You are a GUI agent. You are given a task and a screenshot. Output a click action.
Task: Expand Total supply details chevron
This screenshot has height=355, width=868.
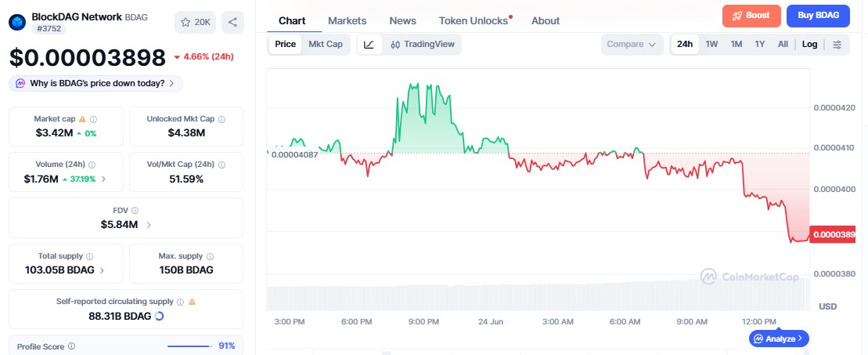click(102, 270)
